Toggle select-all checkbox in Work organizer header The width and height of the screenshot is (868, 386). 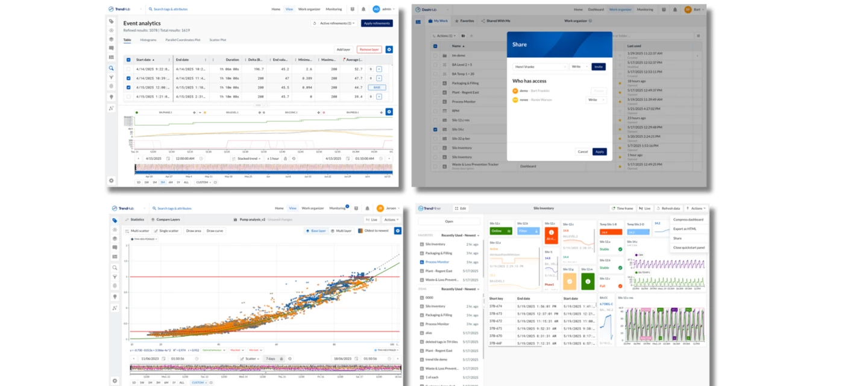[x=435, y=46]
